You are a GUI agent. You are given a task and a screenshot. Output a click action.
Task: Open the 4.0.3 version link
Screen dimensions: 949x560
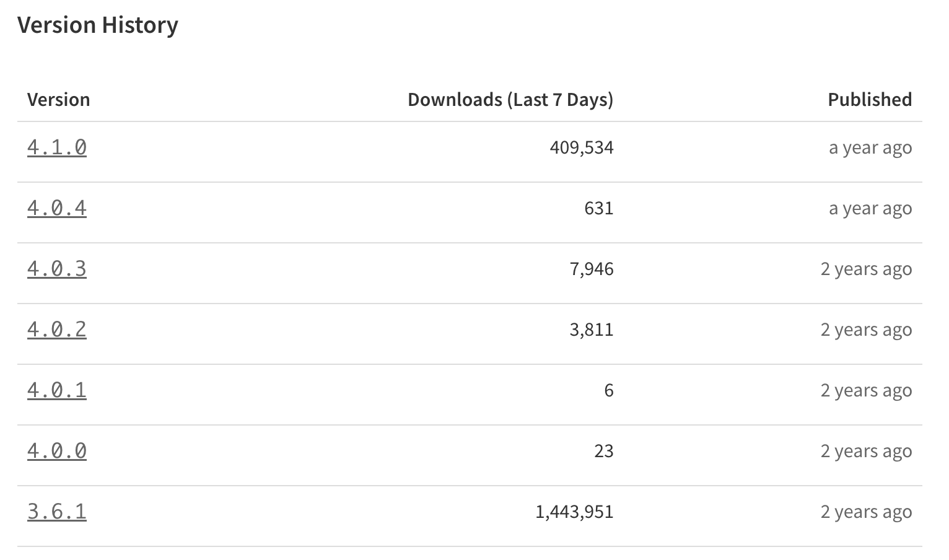coord(57,269)
